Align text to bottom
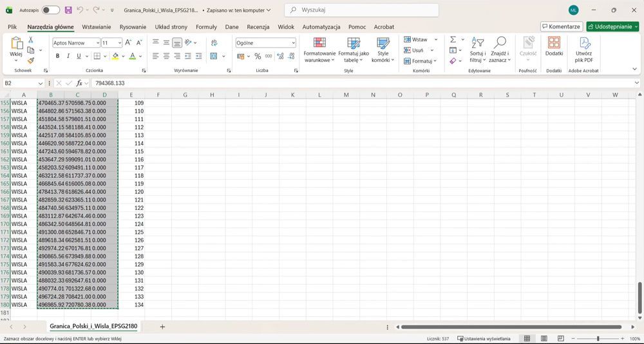 [177, 43]
